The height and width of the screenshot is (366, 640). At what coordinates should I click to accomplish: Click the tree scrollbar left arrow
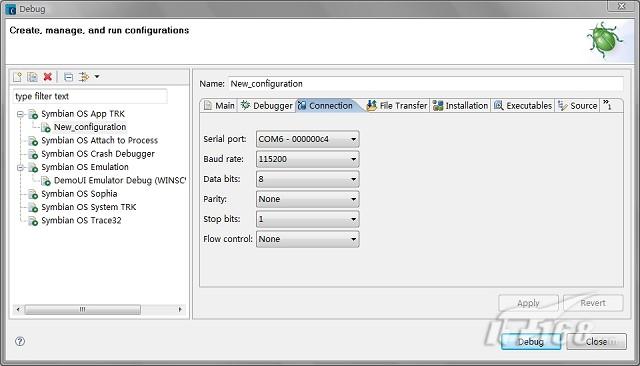[x=18, y=309]
